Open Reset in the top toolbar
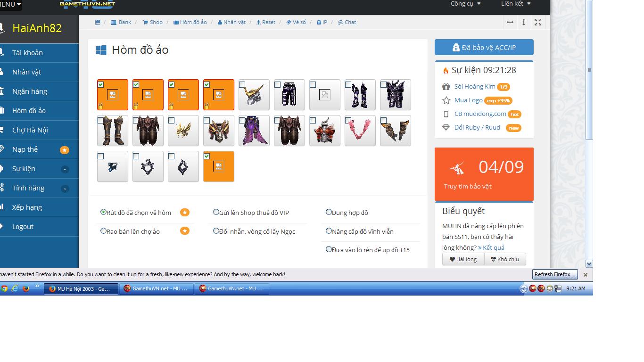644x362 pixels. (x=266, y=22)
